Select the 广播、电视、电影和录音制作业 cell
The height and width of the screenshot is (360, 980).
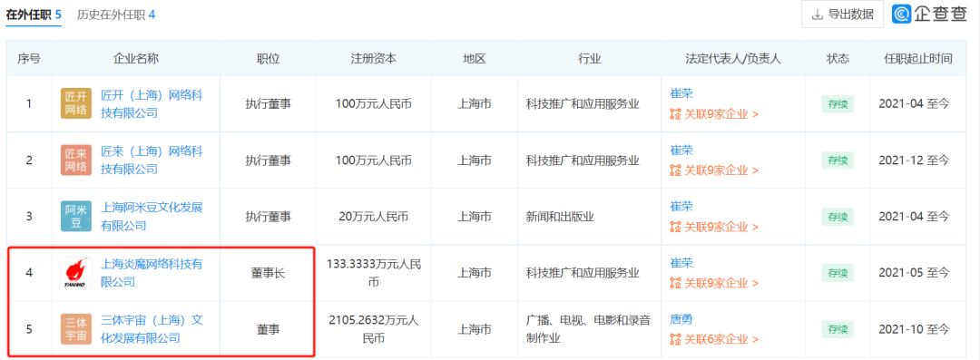pyautogui.click(x=589, y=329)
